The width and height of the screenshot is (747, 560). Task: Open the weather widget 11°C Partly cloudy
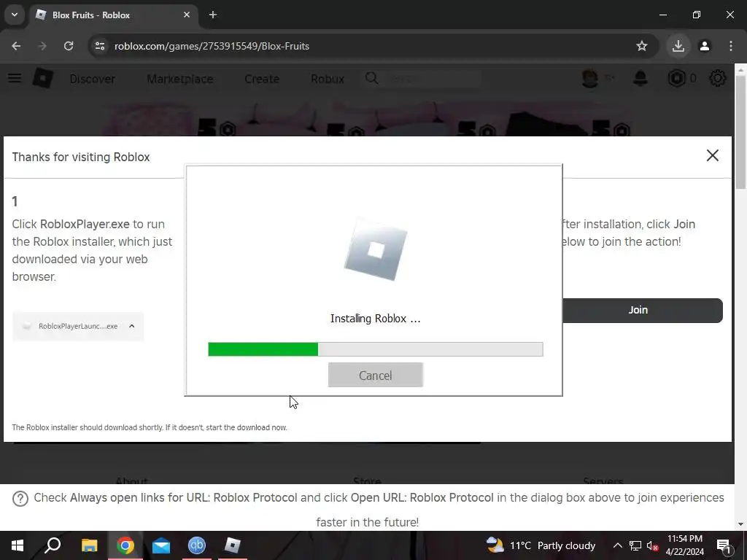(x=541, y=545)
